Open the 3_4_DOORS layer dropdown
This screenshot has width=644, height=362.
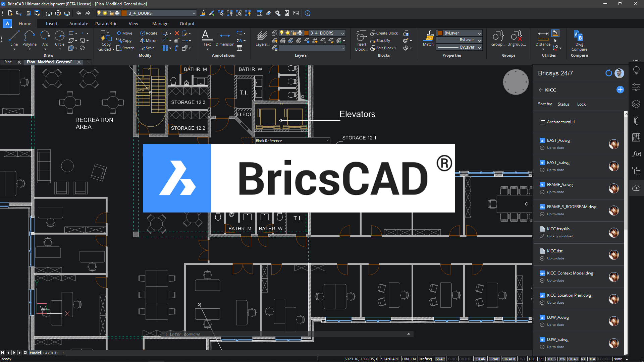342,33
